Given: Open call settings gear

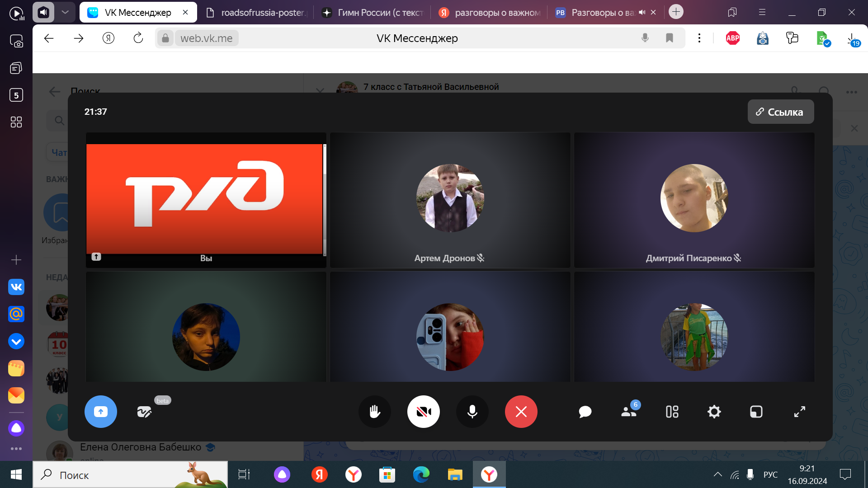Looking at the screenshot, I should 714,412.
